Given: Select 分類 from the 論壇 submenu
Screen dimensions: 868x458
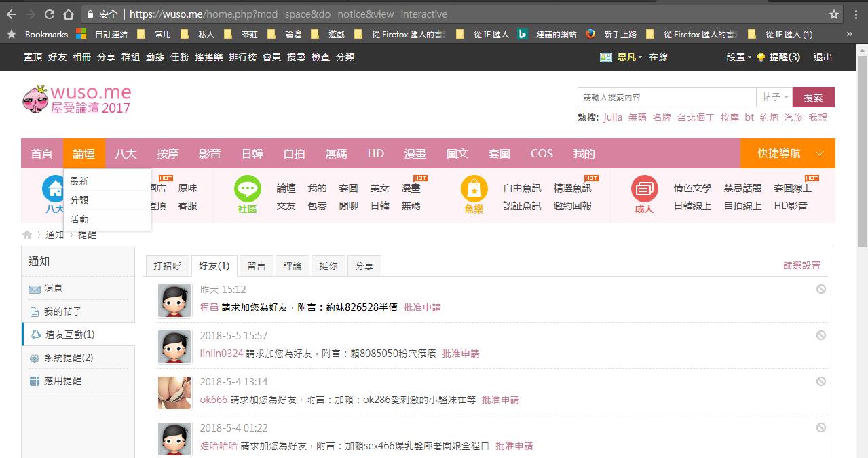Looking at the screenshot, I should [79, 200].
